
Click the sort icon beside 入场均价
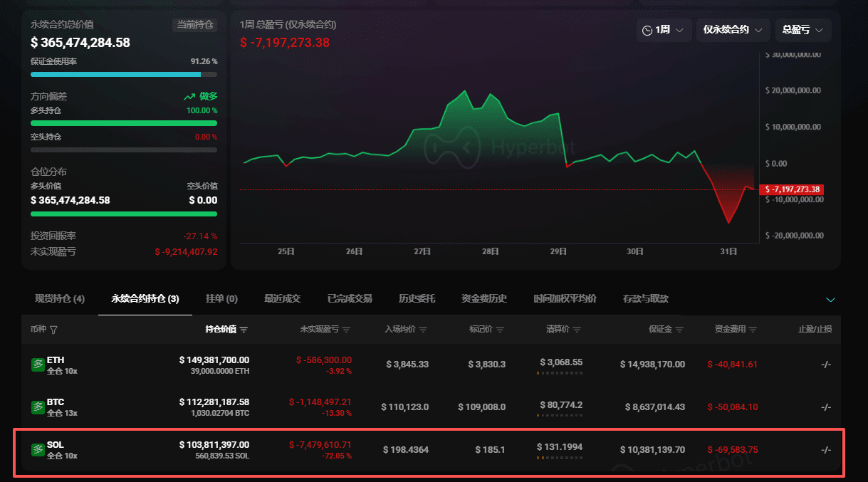(423, 330)
